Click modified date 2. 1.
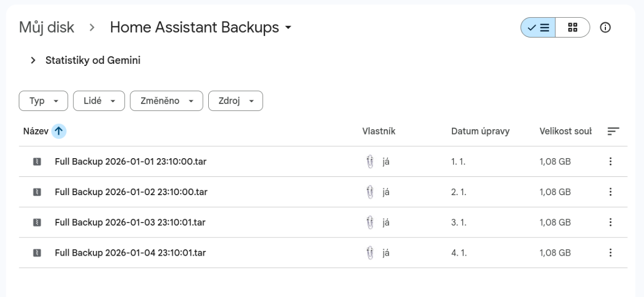The image size is (644, 297). click(458, 192)
